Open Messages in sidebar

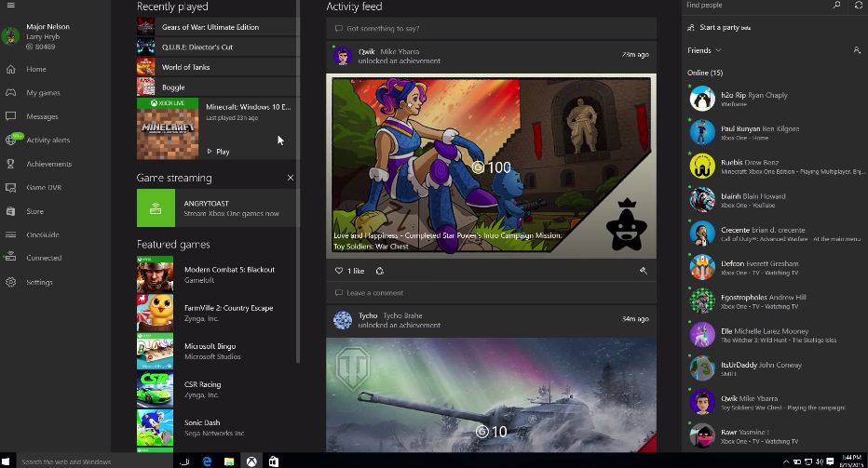click(42, 116)
